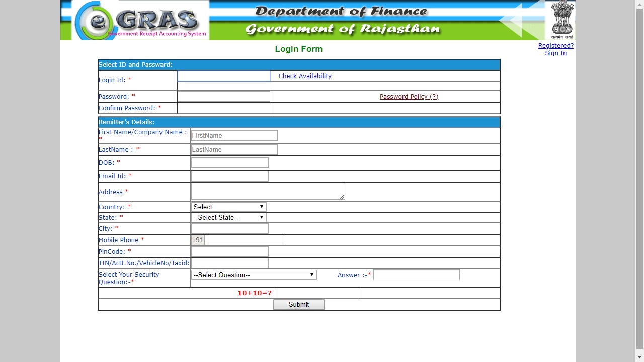644x362 pixels.
Task: Click the LastName input box
Action: (234, 149)
